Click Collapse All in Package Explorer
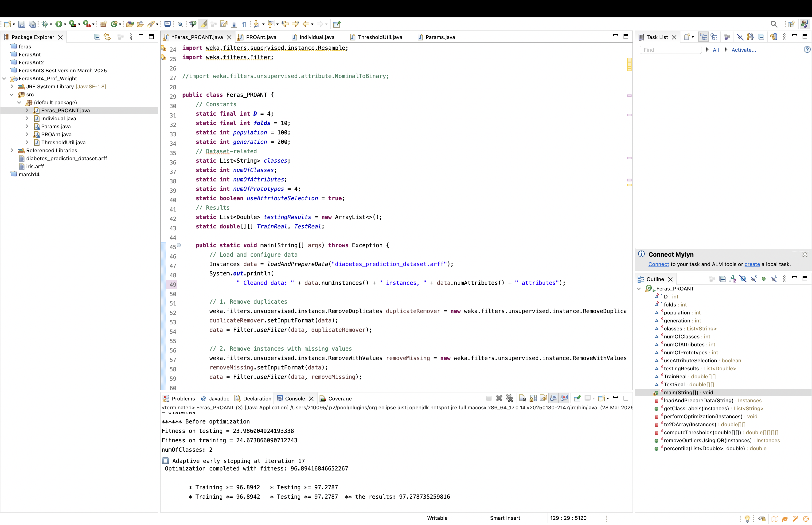812x525 pixels. point(97,37)
